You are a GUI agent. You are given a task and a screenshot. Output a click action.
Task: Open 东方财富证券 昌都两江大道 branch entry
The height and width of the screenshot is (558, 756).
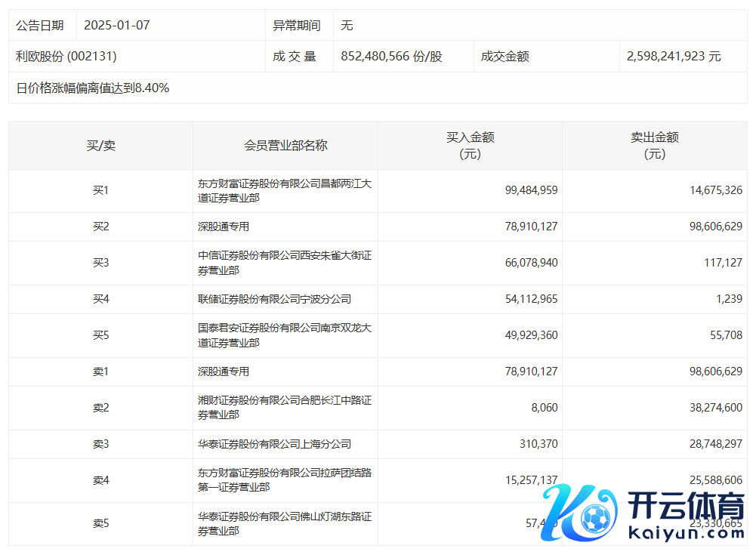[x=284, y=191]
